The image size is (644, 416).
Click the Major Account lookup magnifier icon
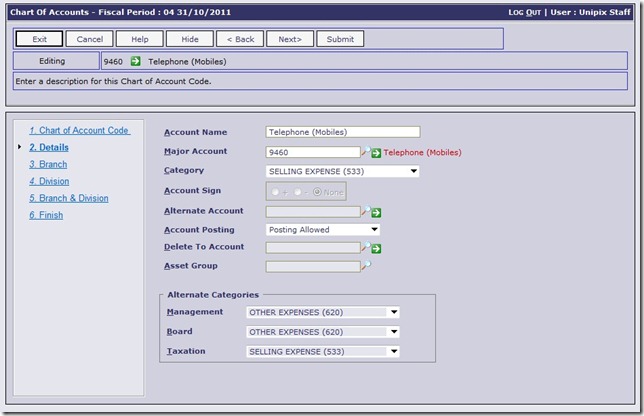366,152
